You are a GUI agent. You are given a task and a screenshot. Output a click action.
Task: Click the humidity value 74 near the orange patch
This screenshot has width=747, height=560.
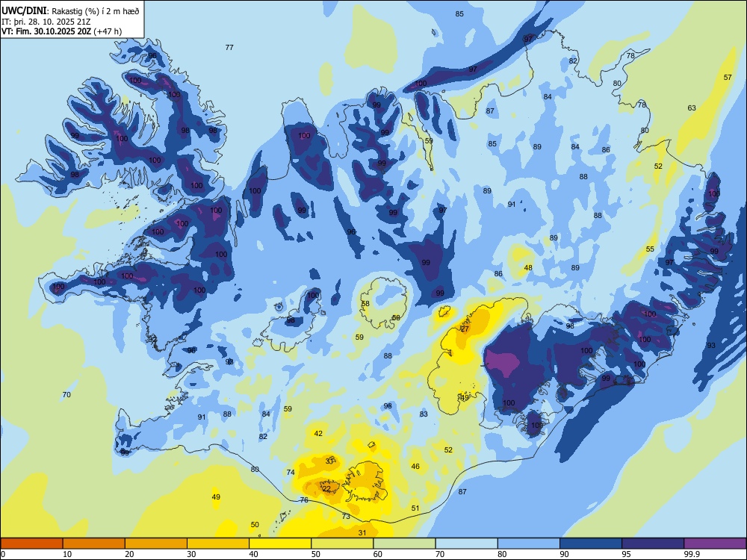[x=291, y=473]
